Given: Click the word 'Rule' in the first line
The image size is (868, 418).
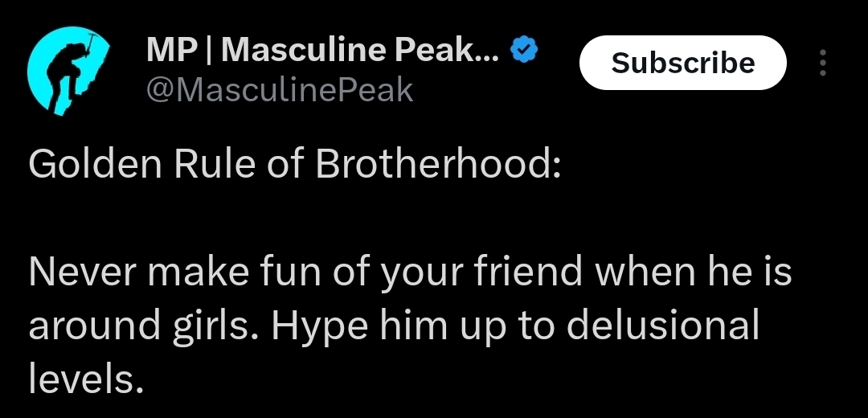Looking at the screenshot, I should pos(215,165).
